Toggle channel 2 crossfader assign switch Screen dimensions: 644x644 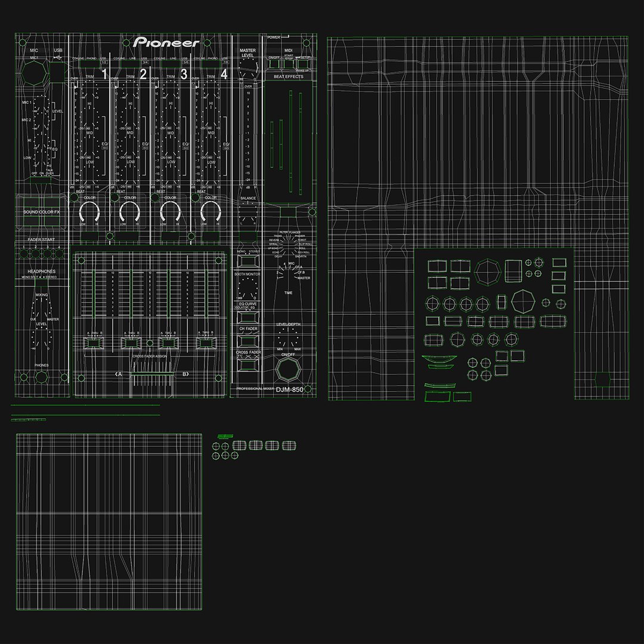[131, 343]
